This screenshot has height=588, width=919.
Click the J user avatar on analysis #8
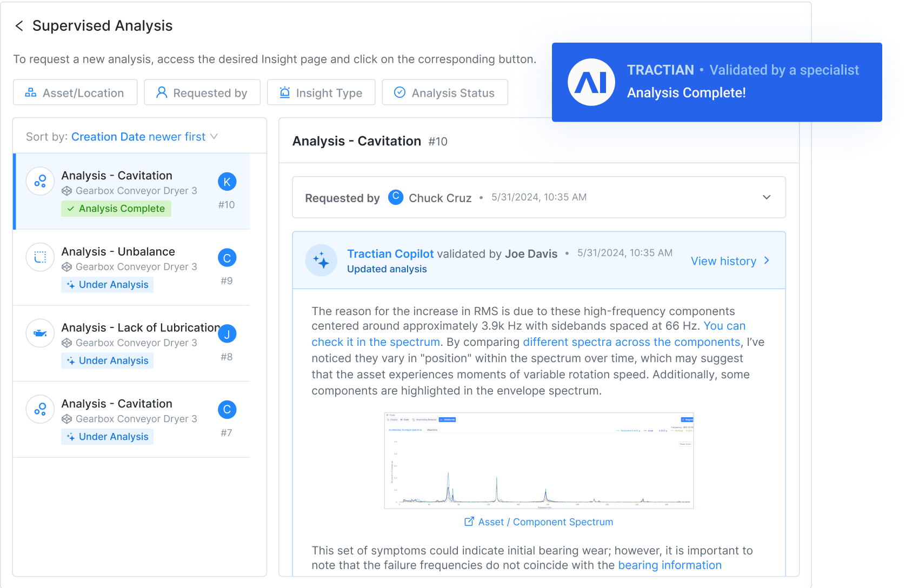click(227, 335)
